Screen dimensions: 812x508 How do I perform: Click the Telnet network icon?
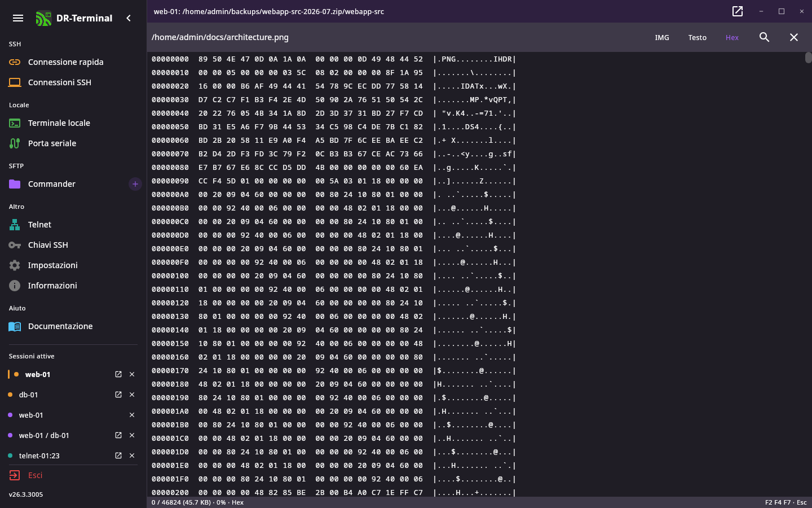(x=15, y=225)
